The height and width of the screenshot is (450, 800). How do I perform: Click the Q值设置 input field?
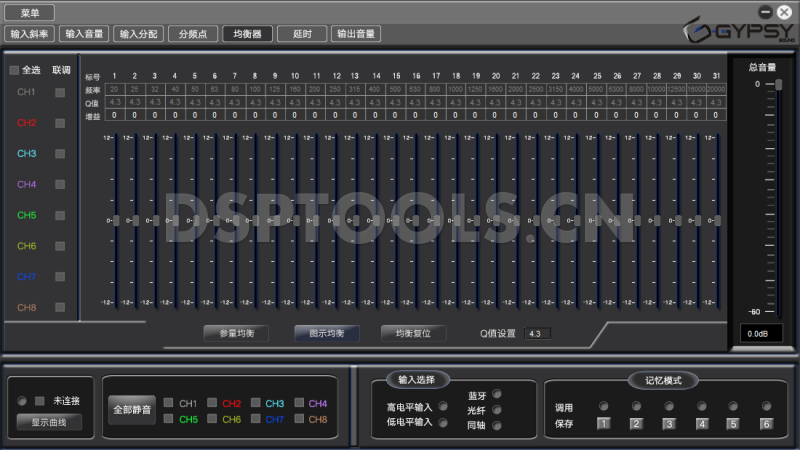coord(537,333)
